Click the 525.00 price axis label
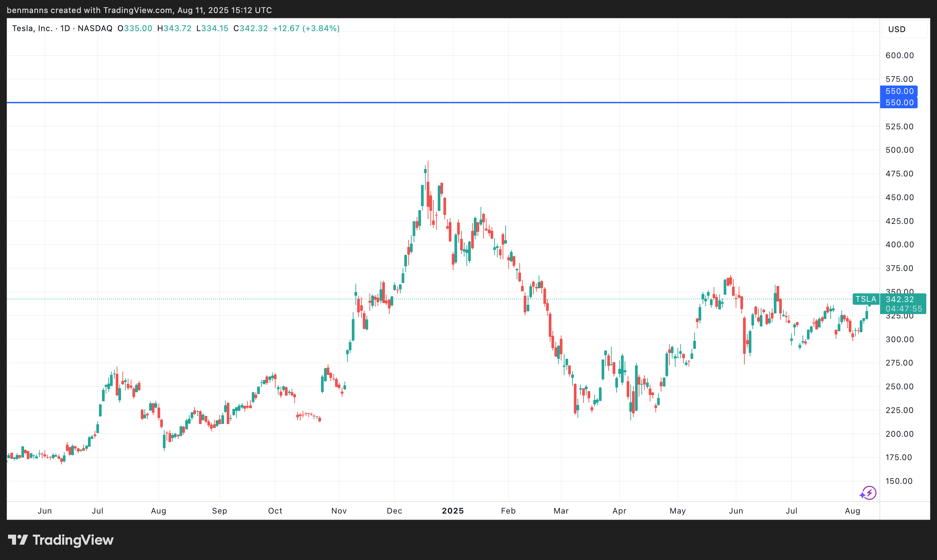 (x=900, y=126)
